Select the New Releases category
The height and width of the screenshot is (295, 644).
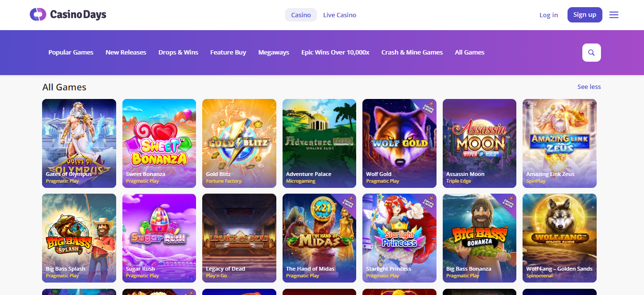point(126,53)
